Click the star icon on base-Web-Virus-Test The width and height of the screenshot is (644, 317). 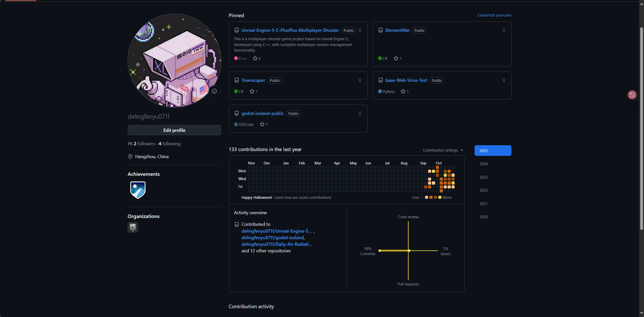[403, 91]
